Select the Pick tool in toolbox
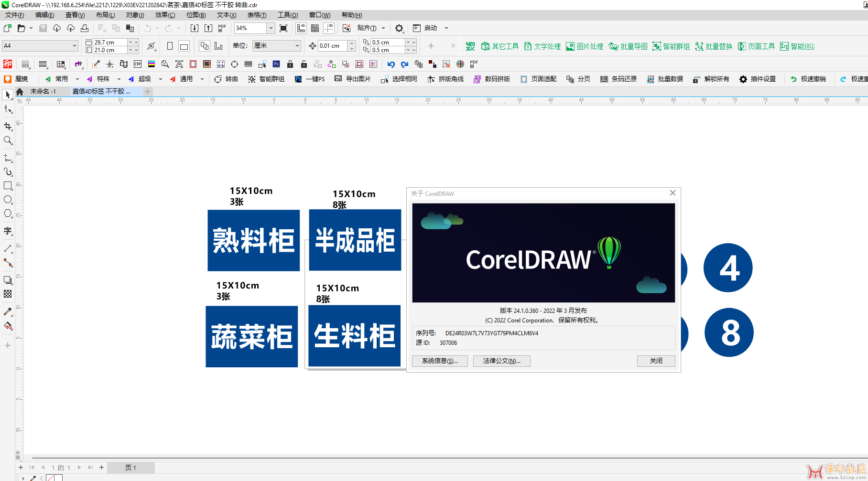 [x=8, y=95]
